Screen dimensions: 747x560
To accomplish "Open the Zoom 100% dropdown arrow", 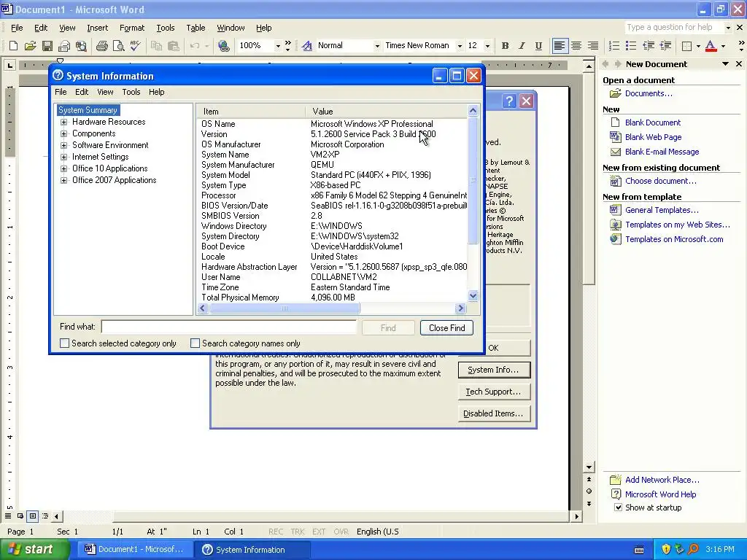I will [278, 46].
